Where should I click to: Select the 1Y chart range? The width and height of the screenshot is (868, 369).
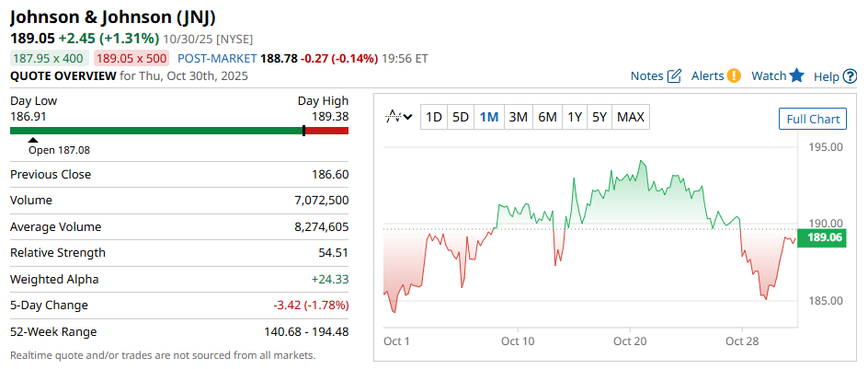pyautogui.click(x=575, y=117)
